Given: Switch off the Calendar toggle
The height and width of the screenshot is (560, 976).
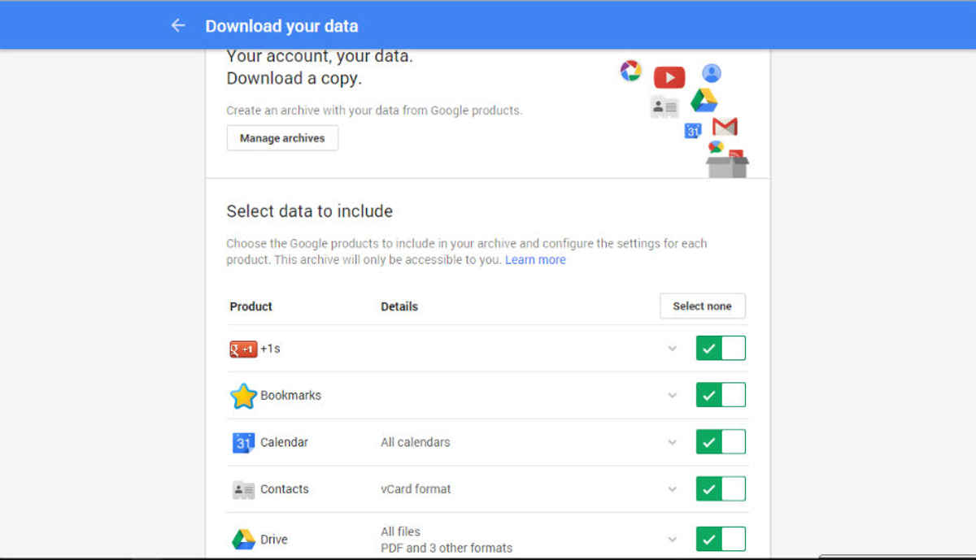Looking at the screenshot, I should pyautogui.click(x=721, y=442).
